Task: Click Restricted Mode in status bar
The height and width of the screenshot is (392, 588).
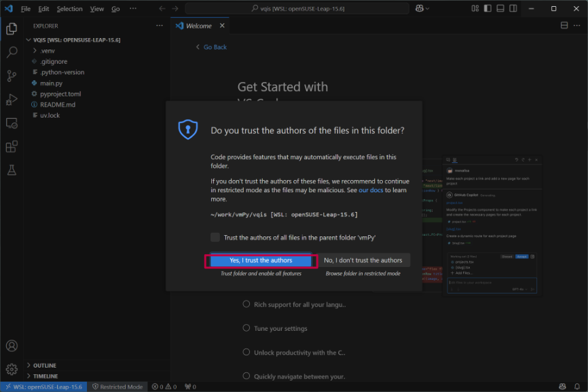Action: point(117,387)
